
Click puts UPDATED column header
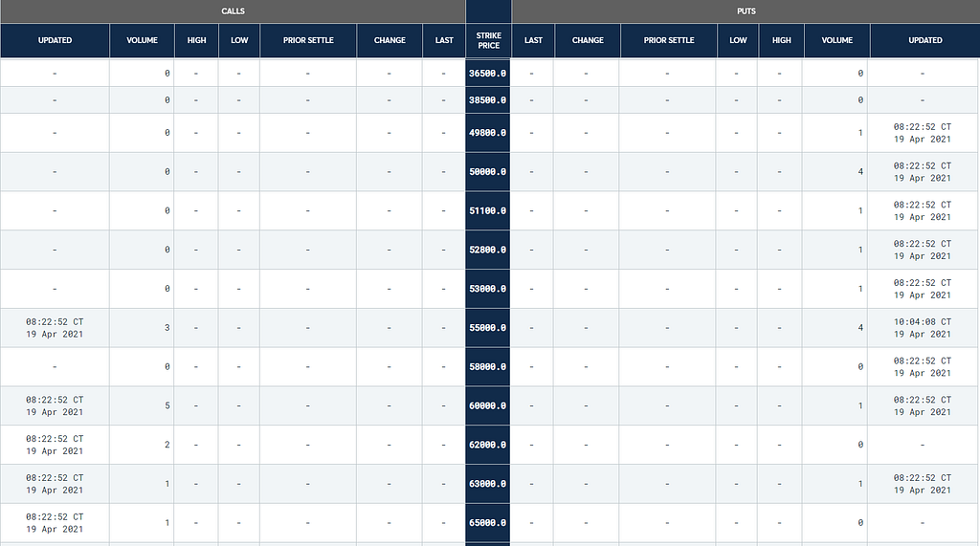point(925,40)
